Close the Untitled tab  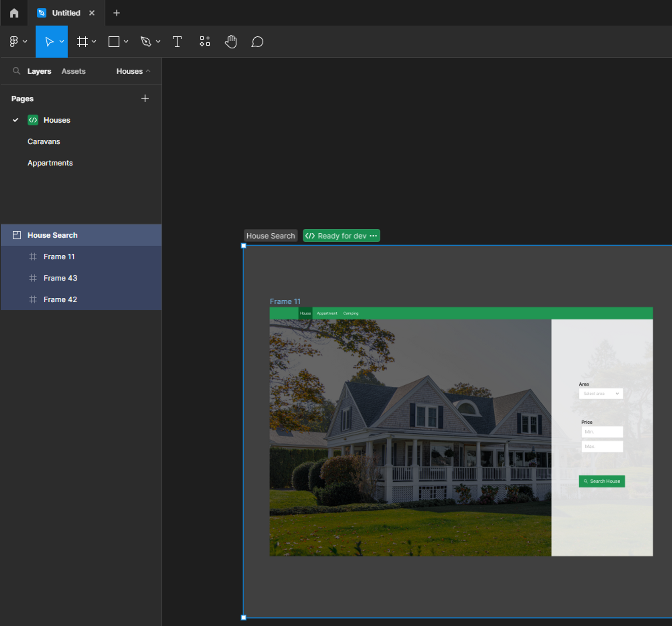pos(92,13)
